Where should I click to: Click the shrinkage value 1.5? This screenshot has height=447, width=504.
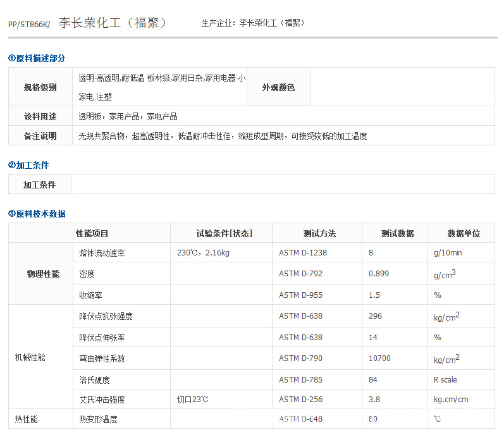click(374, 295)
